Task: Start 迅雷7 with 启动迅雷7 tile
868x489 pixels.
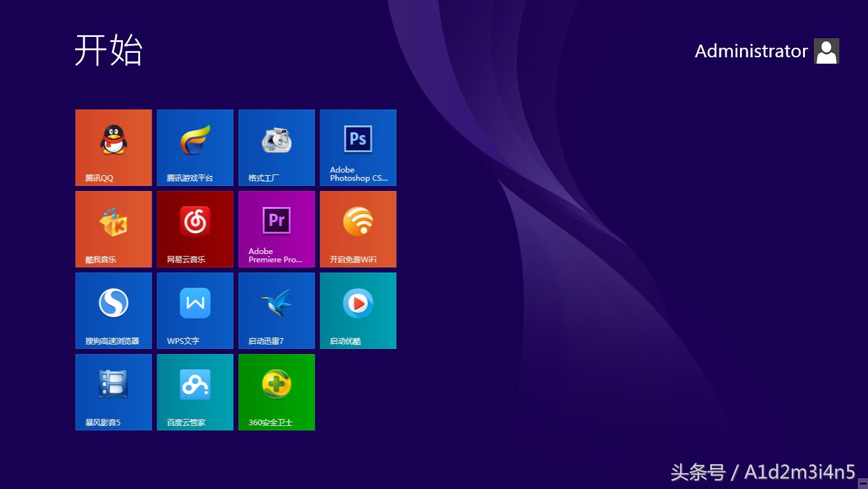Action: [x=276, y=310]
